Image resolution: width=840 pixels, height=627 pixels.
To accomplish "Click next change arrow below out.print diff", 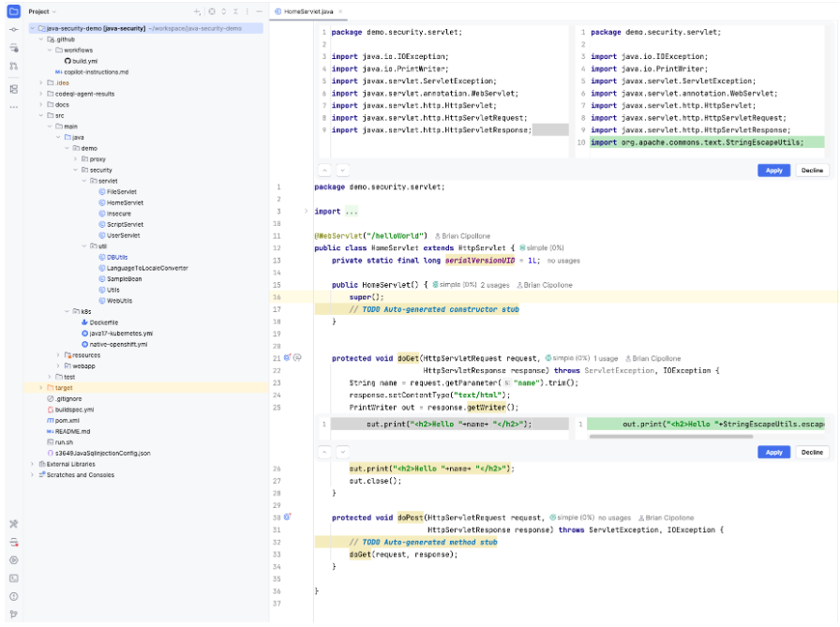I will point(342,452).
